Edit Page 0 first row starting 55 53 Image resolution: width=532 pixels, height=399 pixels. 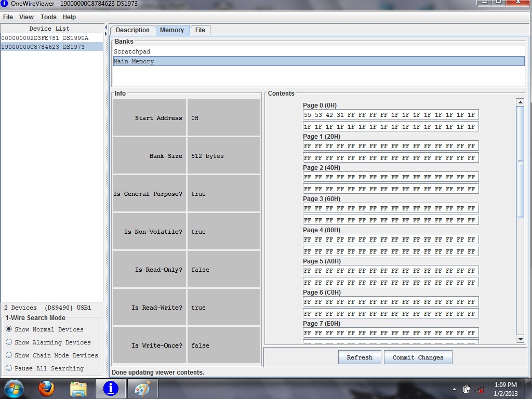coord(391,115)
